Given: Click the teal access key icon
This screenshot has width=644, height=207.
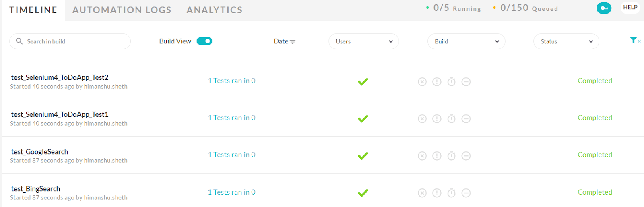Looking at the screenshot, I should 604,8.
